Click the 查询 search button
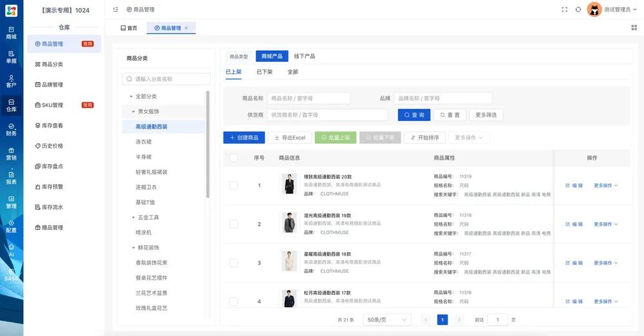The image size is (644, 336). click(414, 115)
